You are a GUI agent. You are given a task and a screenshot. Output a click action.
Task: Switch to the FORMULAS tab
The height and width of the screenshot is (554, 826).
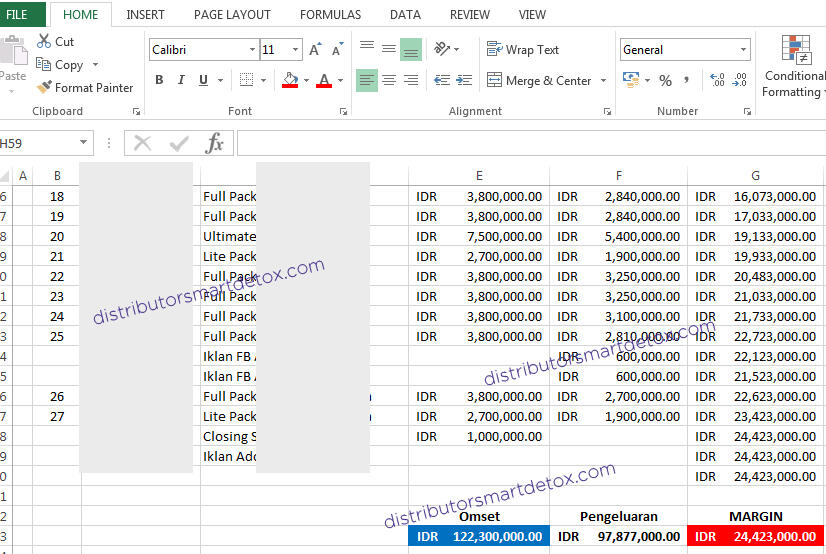click(x=330, y=15)
